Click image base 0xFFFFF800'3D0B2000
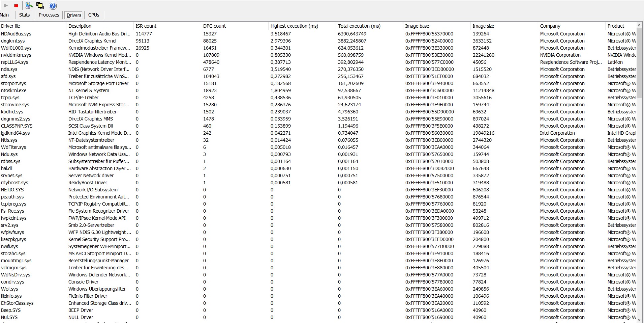This screenshot has height=323, width=644. (x=429, y=168)
